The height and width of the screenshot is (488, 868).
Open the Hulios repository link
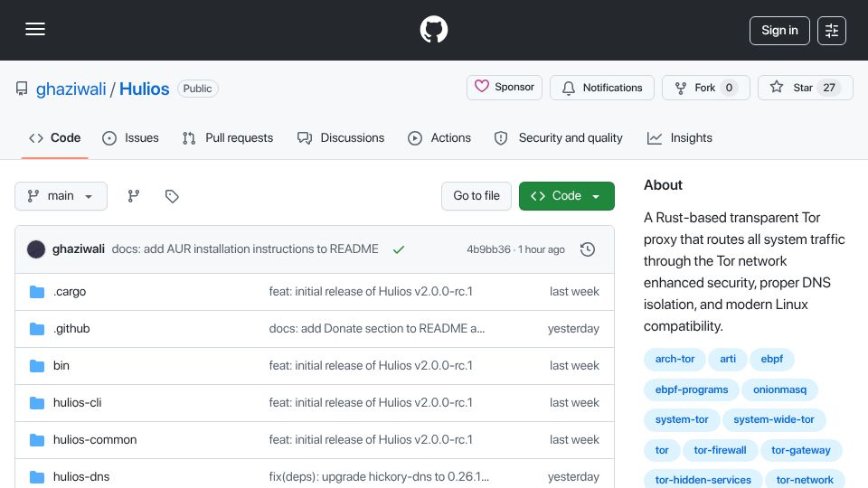[x=144, y=89]
